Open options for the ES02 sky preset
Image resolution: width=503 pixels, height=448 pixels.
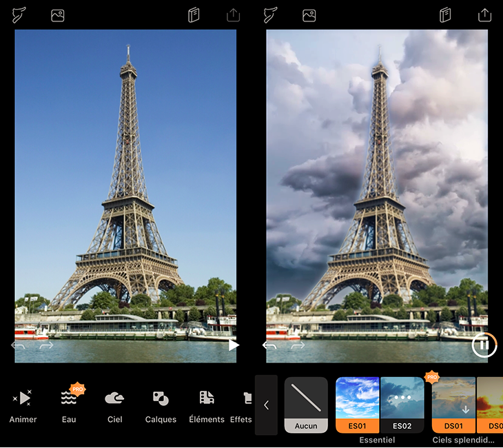click(x=402, y=399)
